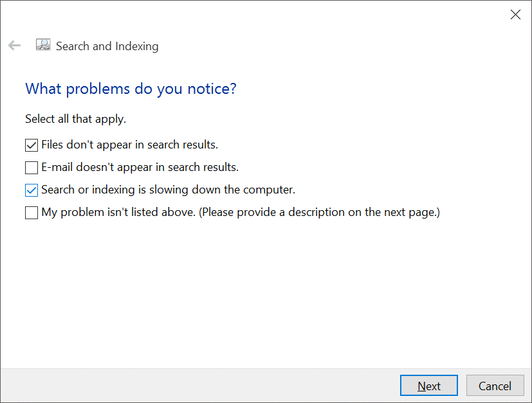Uncheck 'Search or indexing is slowing down' option
Viewport: 532px width, 403px height.
(32, 190)
